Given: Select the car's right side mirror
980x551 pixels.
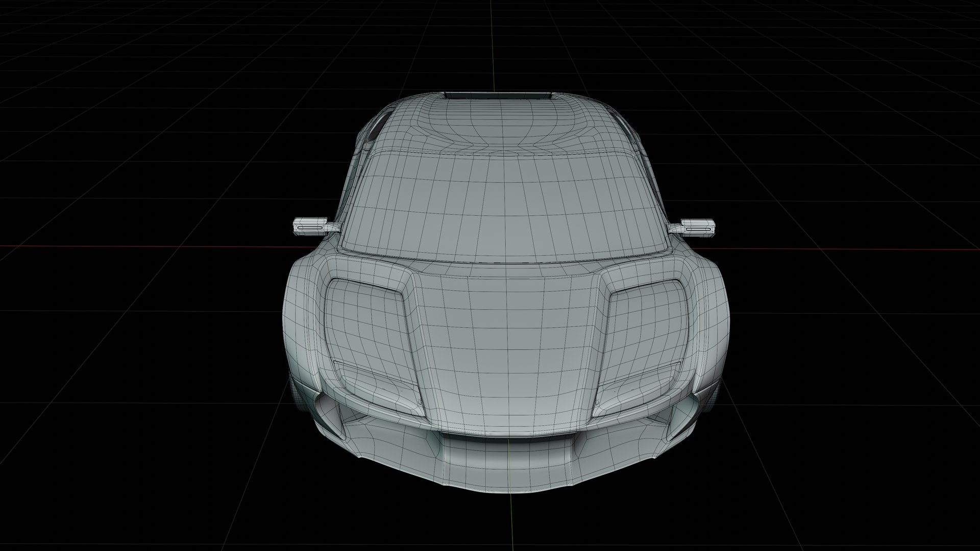Looking at the screenshot, I should coord(692,228).
